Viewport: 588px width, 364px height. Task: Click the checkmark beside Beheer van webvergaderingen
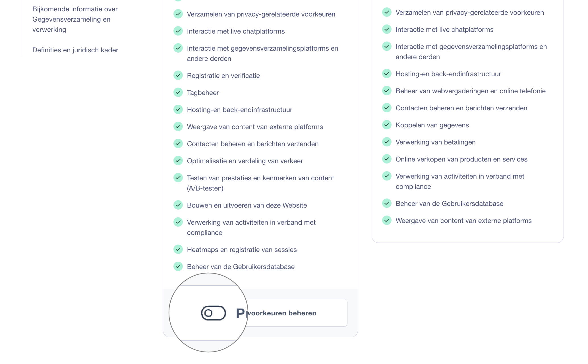point(387,91)
